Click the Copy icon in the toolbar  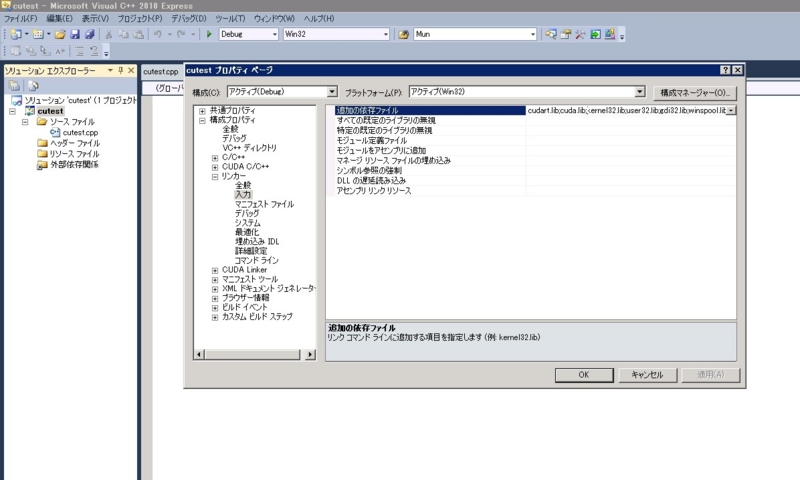click(123, 34)
